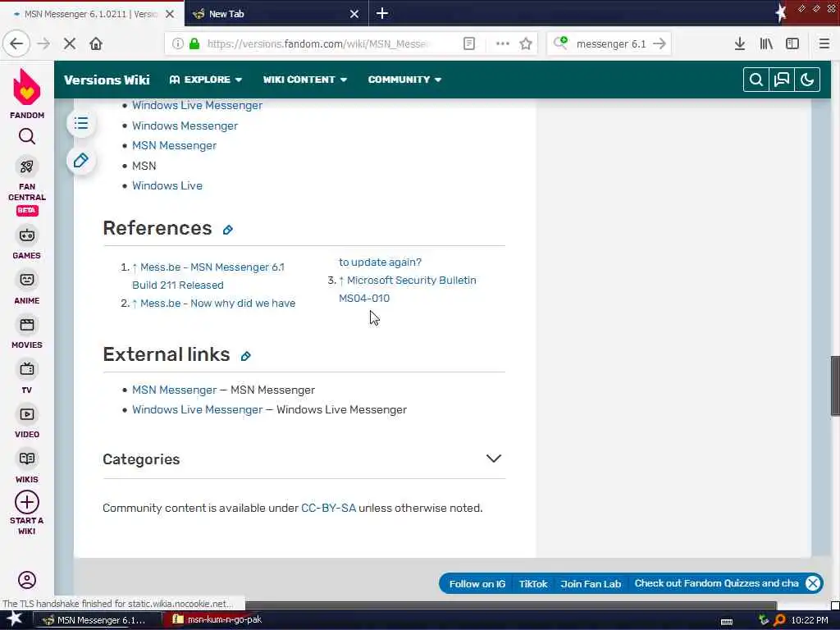Screen dimensions: 840x630
Task: Open MSN Messenger external link
Action: coord(174,390)
